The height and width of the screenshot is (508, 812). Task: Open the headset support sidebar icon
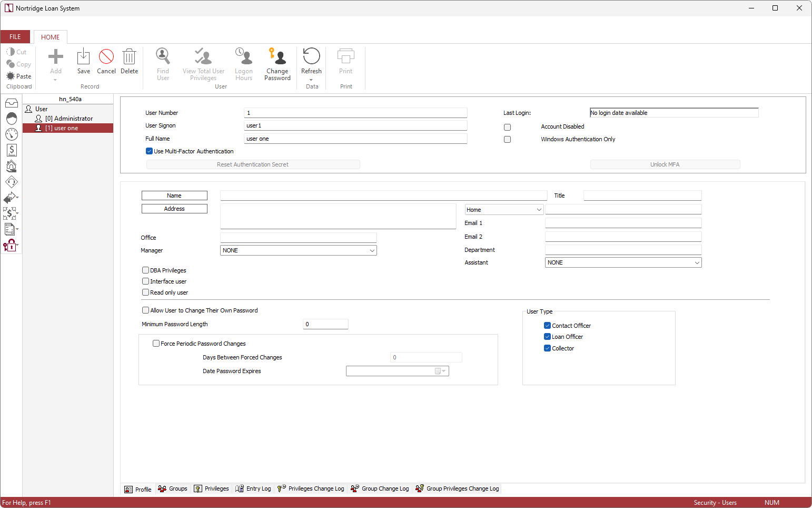click(x=11, y=182)
